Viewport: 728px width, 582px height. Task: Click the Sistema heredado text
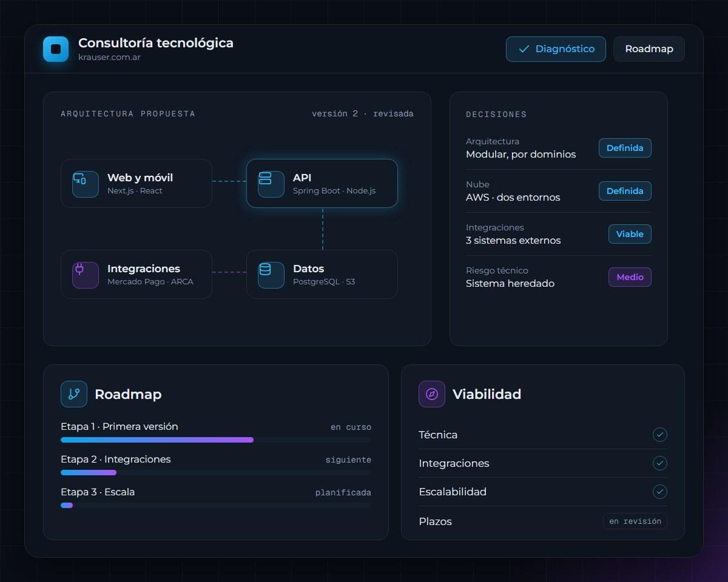510,283
